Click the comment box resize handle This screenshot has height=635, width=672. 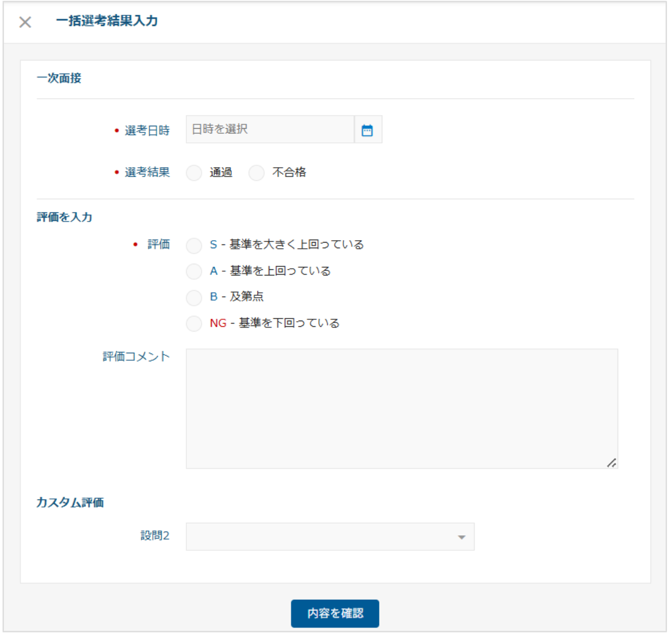611,462
